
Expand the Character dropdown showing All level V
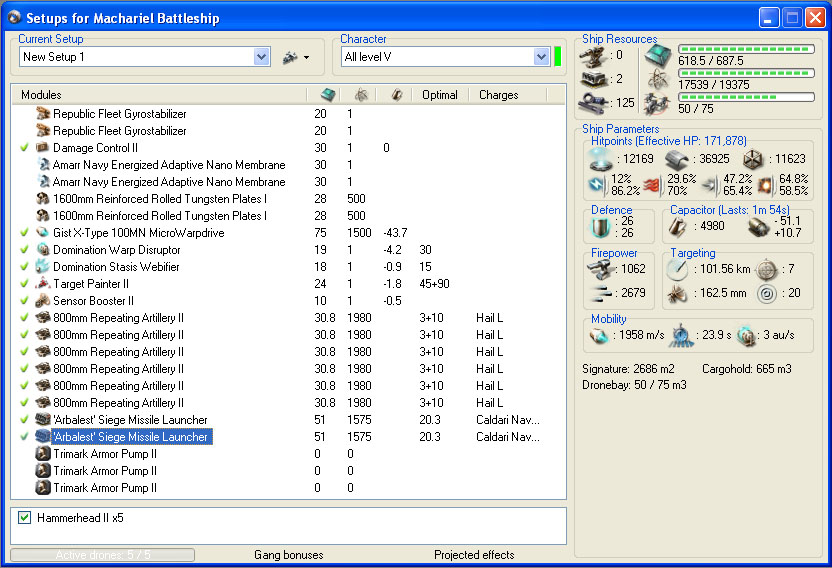(x=540, y=57)
